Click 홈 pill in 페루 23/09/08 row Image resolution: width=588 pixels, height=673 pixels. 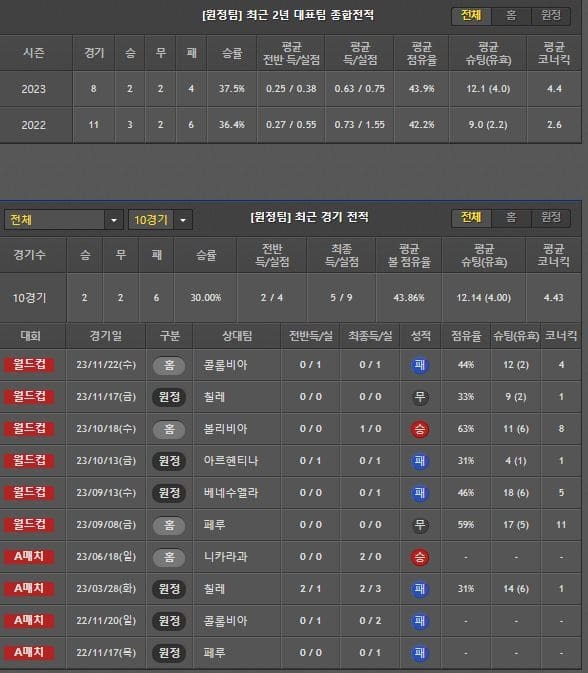169,525
